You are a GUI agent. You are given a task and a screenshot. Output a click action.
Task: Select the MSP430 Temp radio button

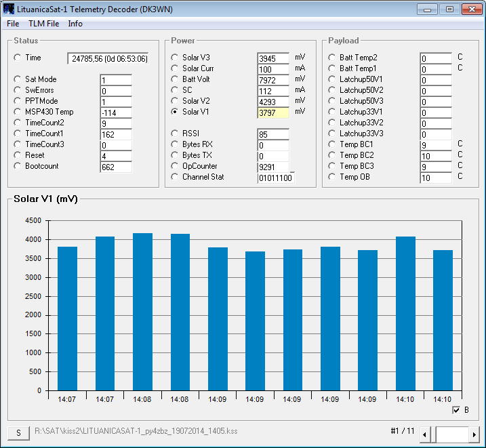tap(18, 112)
